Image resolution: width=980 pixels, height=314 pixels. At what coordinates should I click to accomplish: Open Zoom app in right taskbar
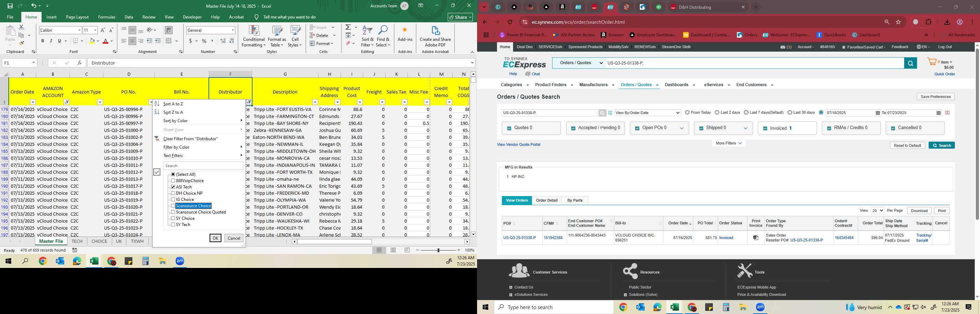(760, 307)
